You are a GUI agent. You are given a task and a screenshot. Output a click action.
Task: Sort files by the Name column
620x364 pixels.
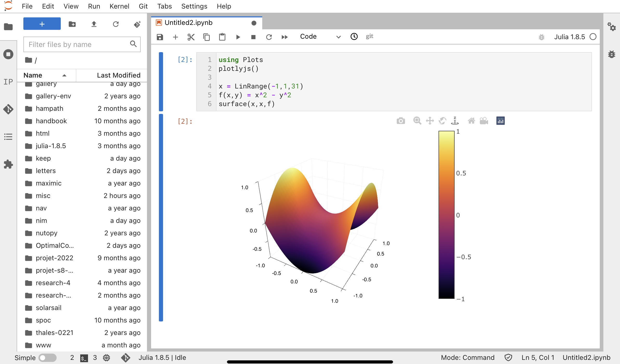tap(33, 75)
